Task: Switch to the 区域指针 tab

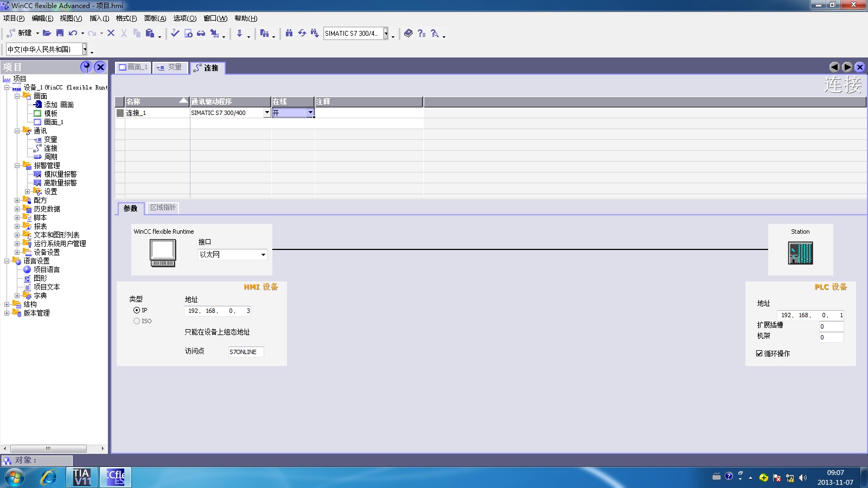Action: [x=163, y=208]
